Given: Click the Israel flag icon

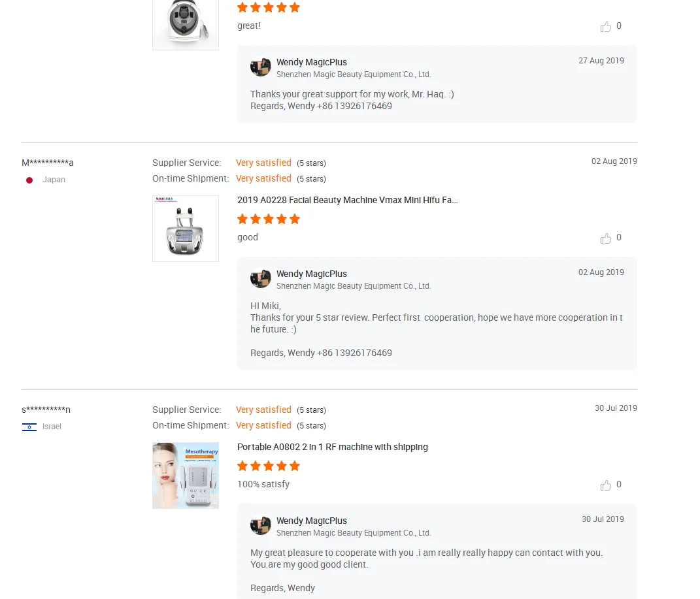Looking at the screenshot, I should (x=29, y=427).
